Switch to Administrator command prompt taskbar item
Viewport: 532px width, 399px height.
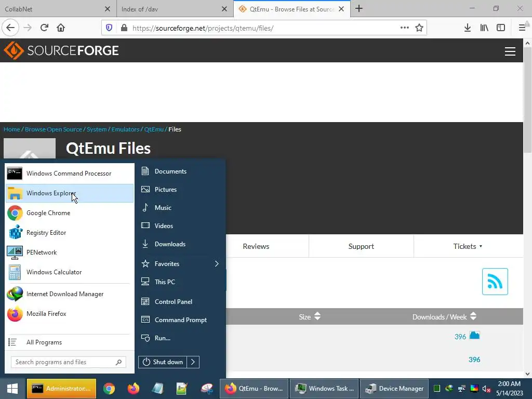(x=61, y=389)
